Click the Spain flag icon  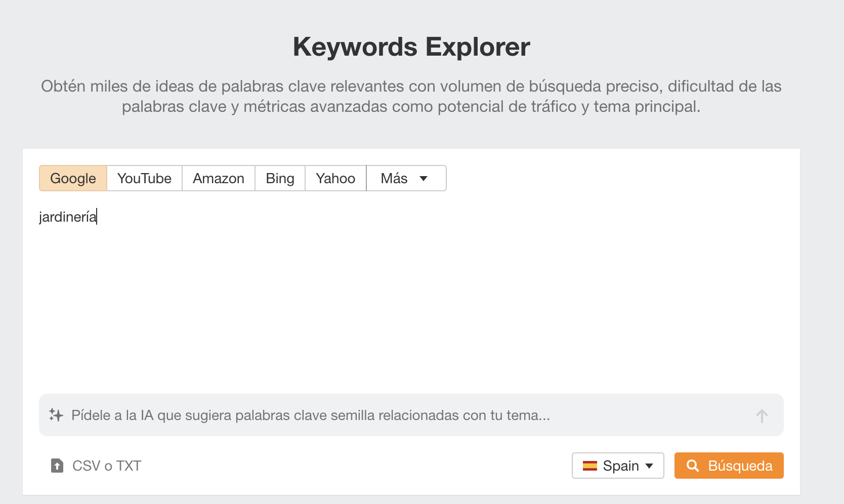(x=590, y=466)
